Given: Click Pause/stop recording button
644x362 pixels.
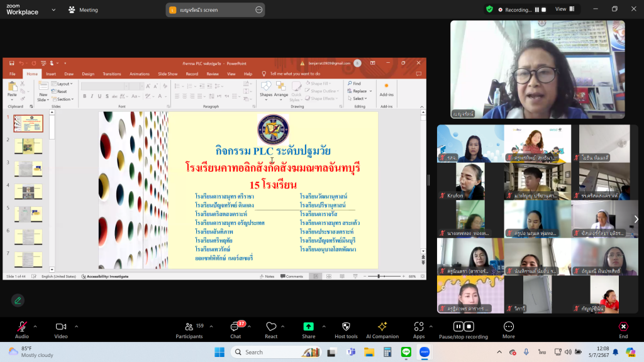Looking at the screenshot, I should click(x=464, y=327).
